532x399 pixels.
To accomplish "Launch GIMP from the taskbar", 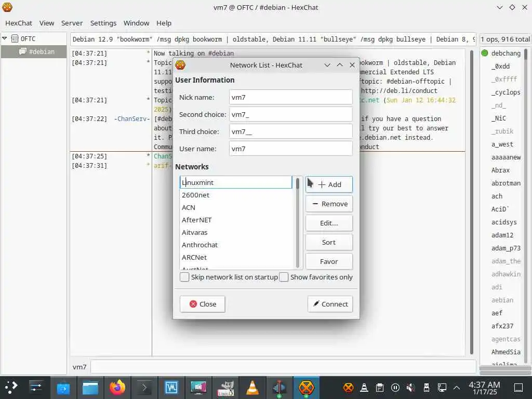I will pyautogui.click(x=225, y=388).
